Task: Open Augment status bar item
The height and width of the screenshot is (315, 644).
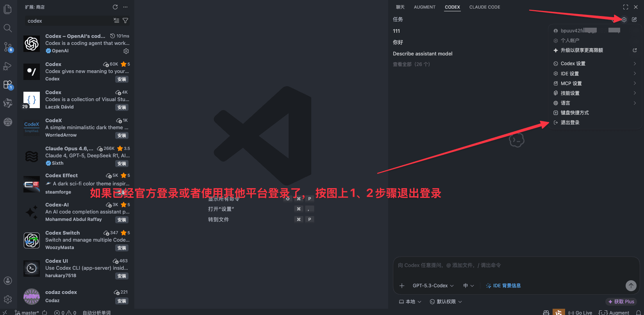Action: pos(614,313)
